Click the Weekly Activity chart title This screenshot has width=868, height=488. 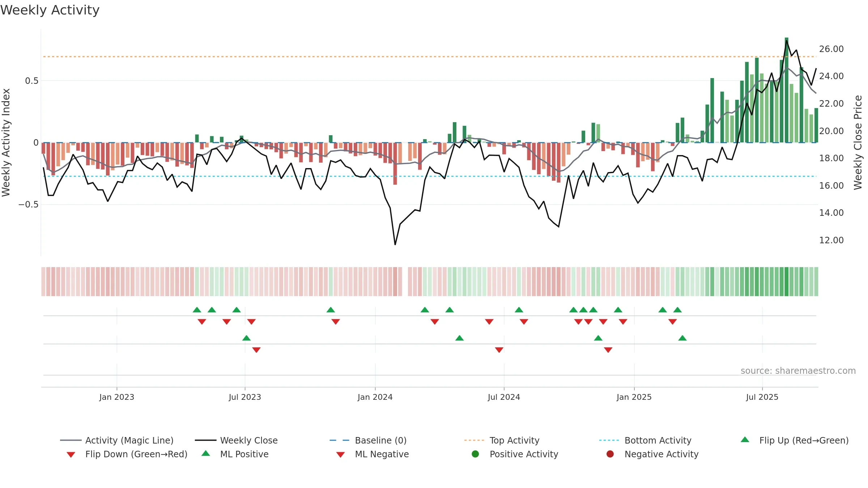pyautogui.click(x=50, y=10)
